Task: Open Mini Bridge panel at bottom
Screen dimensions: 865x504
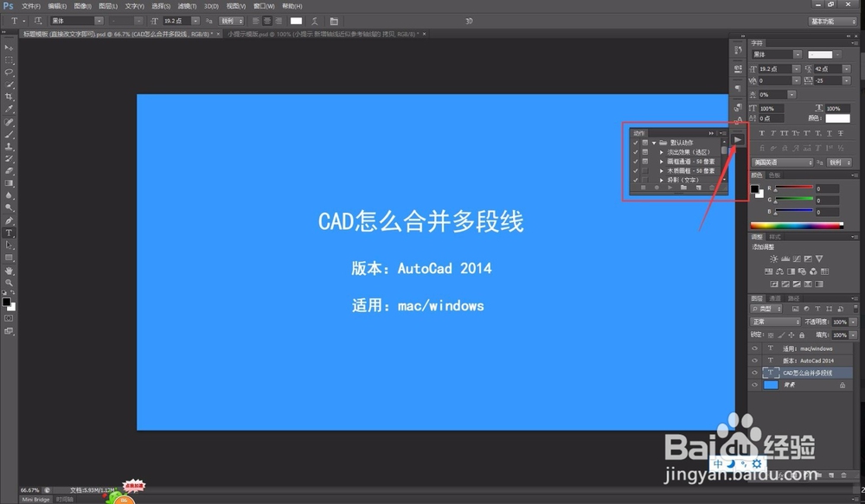Action: [x=35, y=500]
